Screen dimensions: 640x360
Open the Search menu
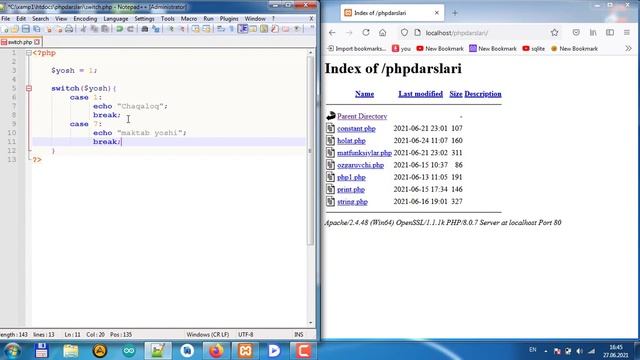tap(40, 19)
